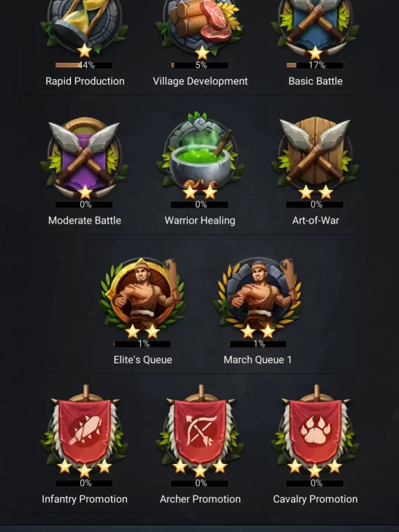Click the Warrior Healing text label
The width and height of the screenshot is (399, 532).
click(x=199, y=220)
